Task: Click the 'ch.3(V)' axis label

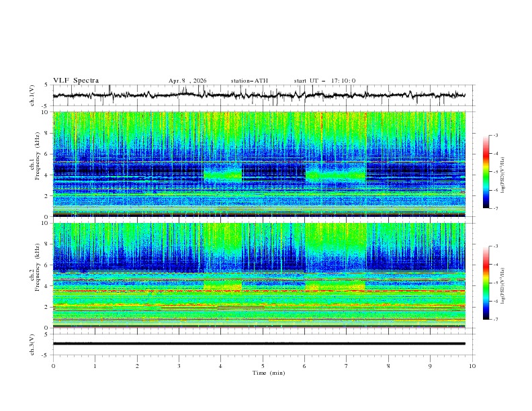Action: [x=32, y=345]
